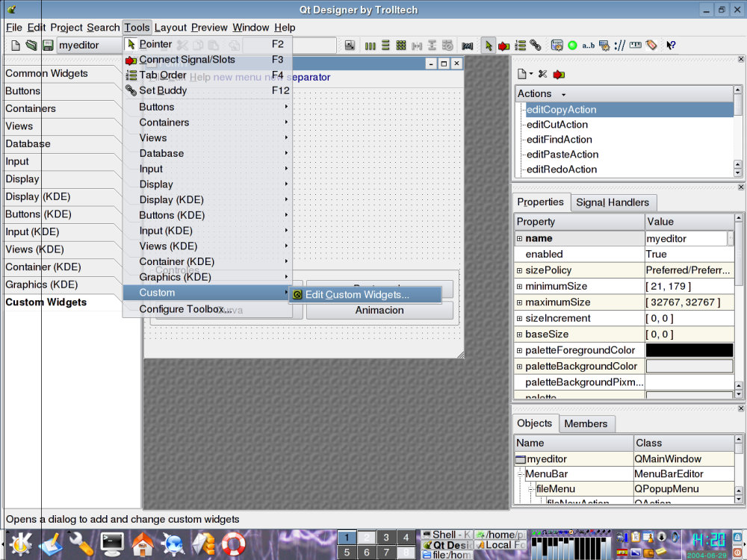The width and height of the screenshot is (747, 560).
Task: Click the Set Buddy chain icon in toolbar
Action: tap(536, 46)
